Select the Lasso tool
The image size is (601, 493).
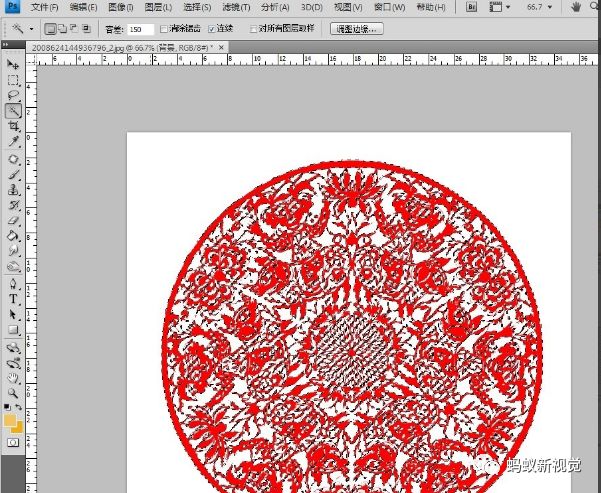(x=13, y=95)
